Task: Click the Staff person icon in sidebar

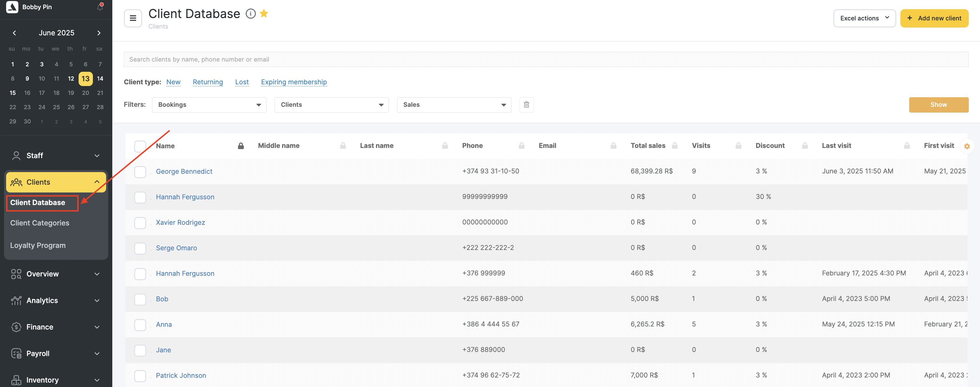Action: click(x=16, y=156)
